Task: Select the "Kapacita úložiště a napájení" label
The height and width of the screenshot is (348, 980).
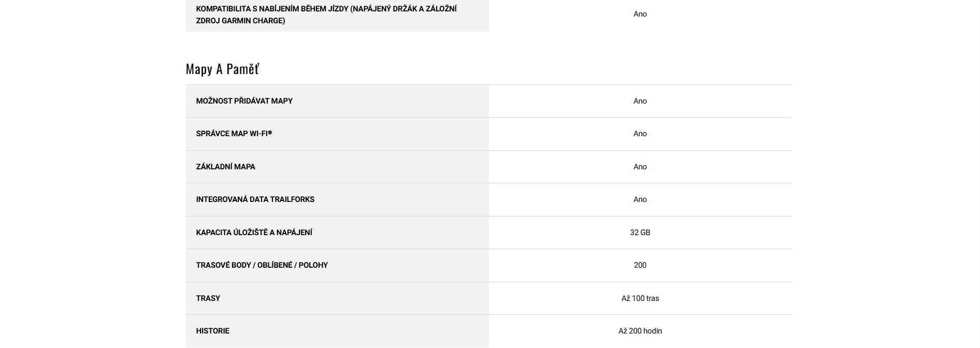Action: click(x=254, y=233)
